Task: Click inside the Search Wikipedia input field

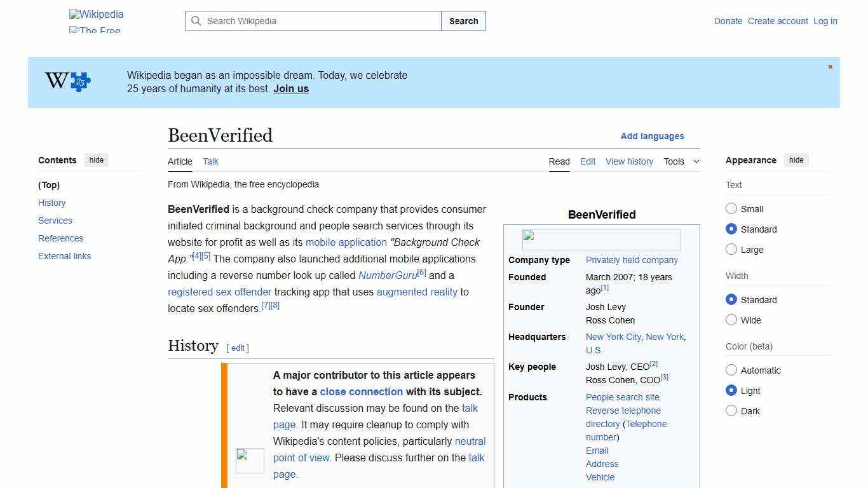Action: point(311,21)
